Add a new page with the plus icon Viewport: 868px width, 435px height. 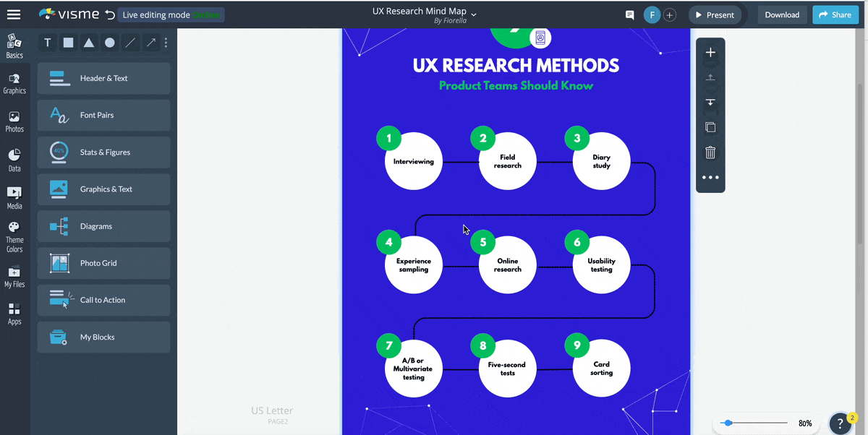[710, 53]
